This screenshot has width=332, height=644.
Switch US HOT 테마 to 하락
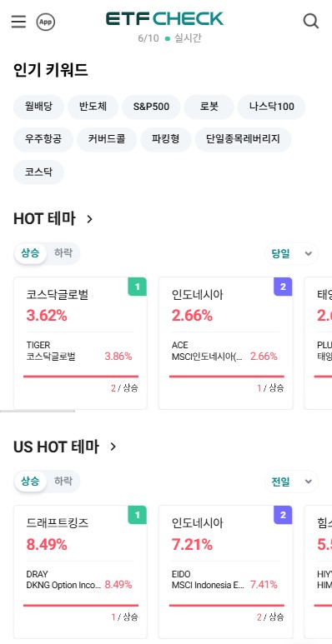63,481
